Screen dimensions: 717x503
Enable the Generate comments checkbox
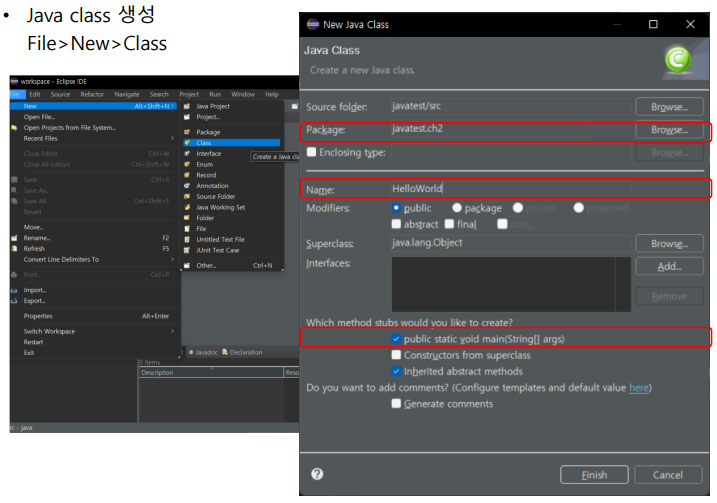[396, 403]
